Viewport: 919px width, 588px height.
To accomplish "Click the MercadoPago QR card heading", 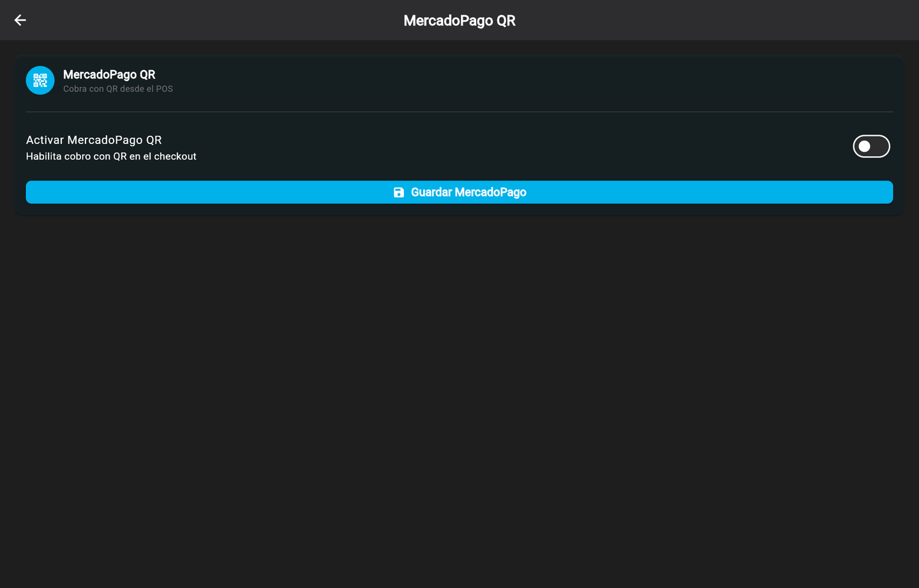I will pyautogui.click(x=109, y=75).
